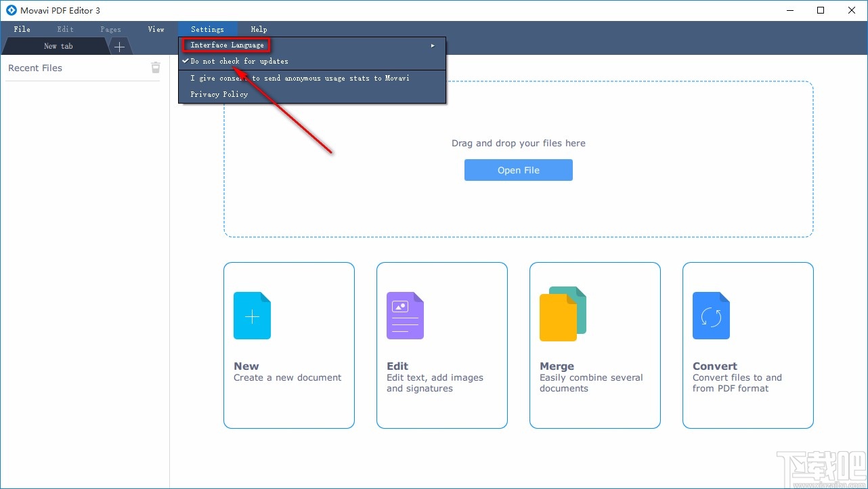Open Privacy Policy menu entry
The image size is (868, 489).
click(312, 94)
